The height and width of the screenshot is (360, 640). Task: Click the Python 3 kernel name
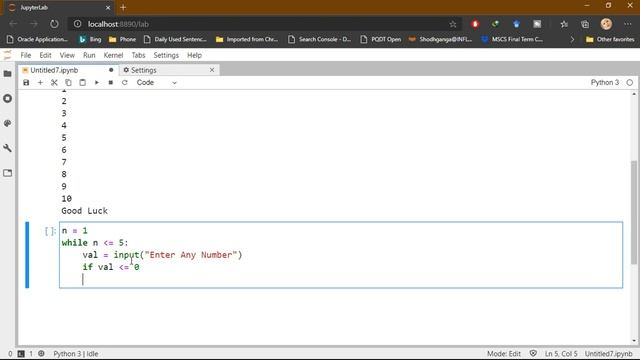[x=604, y=82]
